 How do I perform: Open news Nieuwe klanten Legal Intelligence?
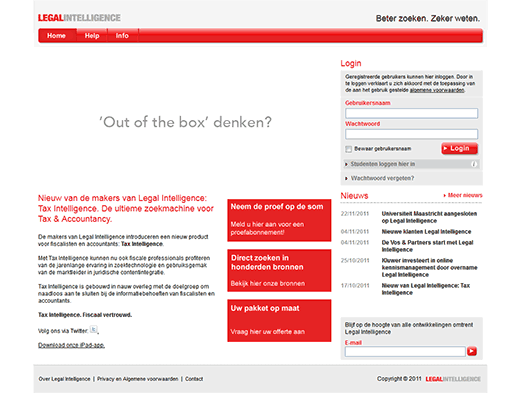tap(426, 232)
